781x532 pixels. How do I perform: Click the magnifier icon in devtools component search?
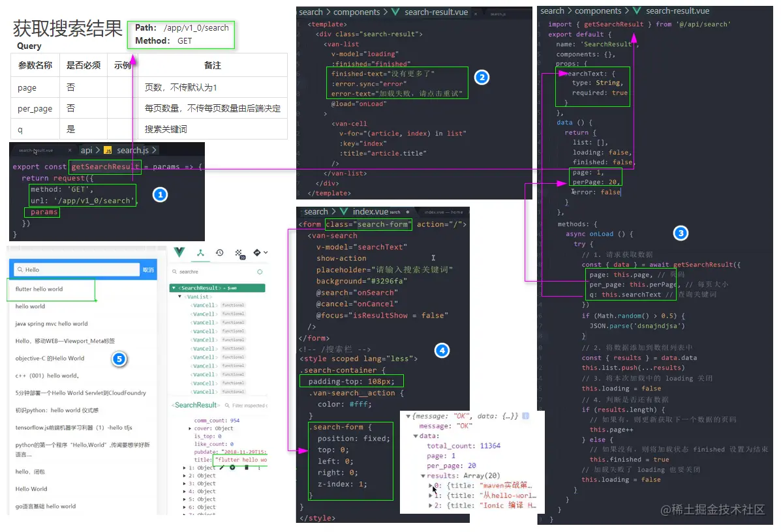point(175,272)
